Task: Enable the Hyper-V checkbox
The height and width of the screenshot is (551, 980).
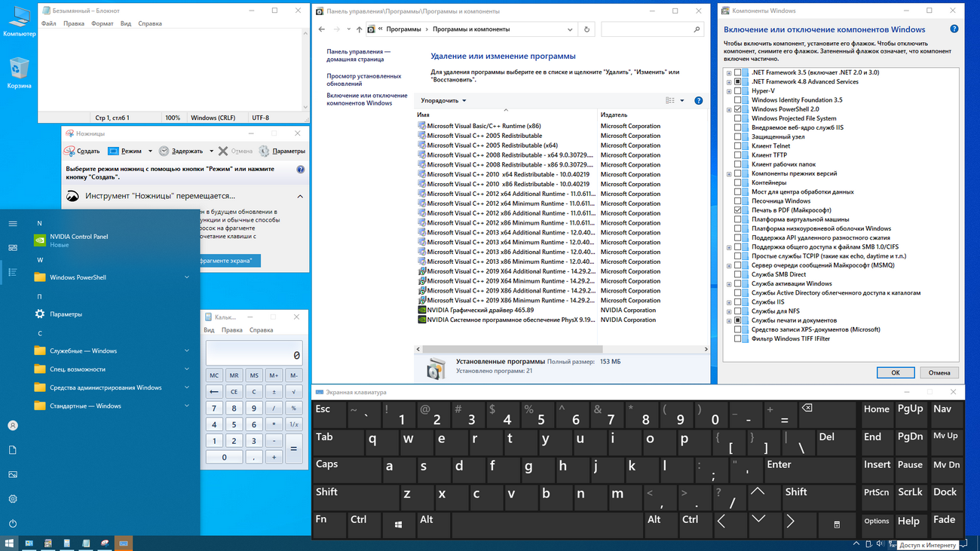Action: 738,91
